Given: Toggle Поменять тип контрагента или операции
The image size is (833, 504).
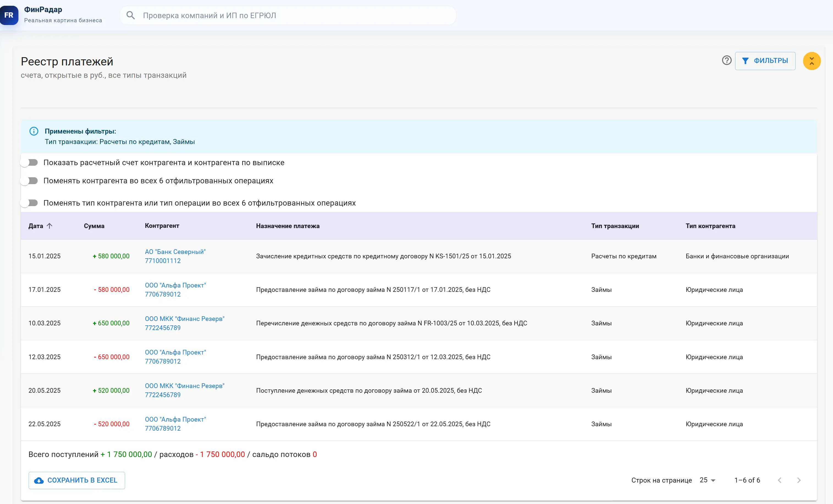Looking at the screenshot, I should pos(29,203).
